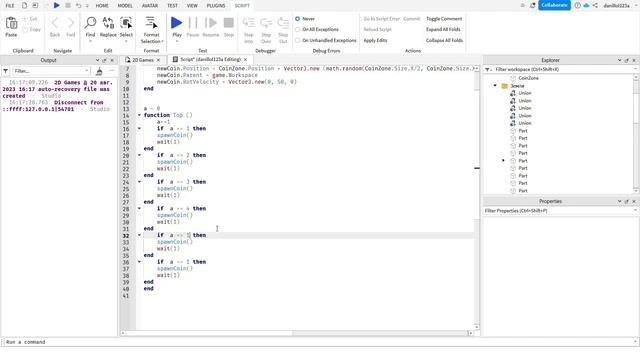This screenshot has width=640, height=360.
Task: Start the game with the large Play icon
Action: pos(177,23)
